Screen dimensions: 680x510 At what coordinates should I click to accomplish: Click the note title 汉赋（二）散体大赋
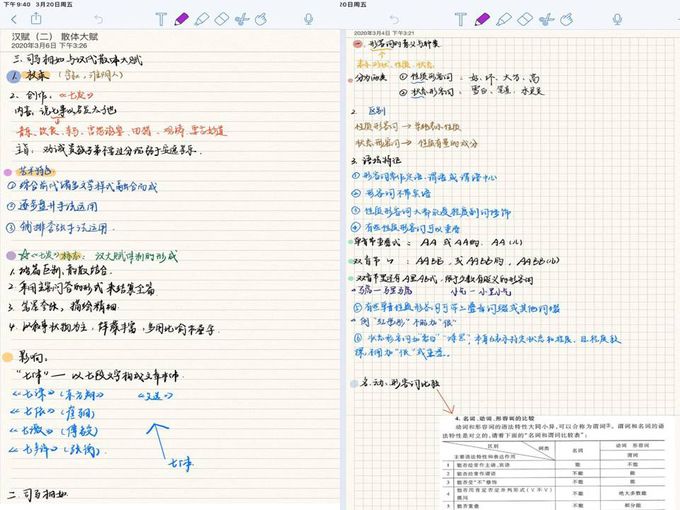[60, 37]
